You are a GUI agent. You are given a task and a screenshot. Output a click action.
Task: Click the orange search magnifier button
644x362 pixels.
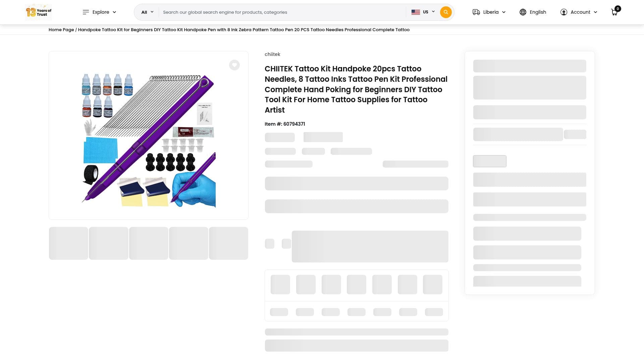click(x=445, y=12)
